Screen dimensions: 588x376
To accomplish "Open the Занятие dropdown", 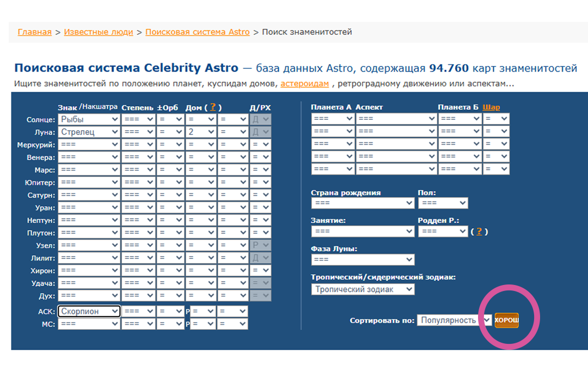I will 363,232.
